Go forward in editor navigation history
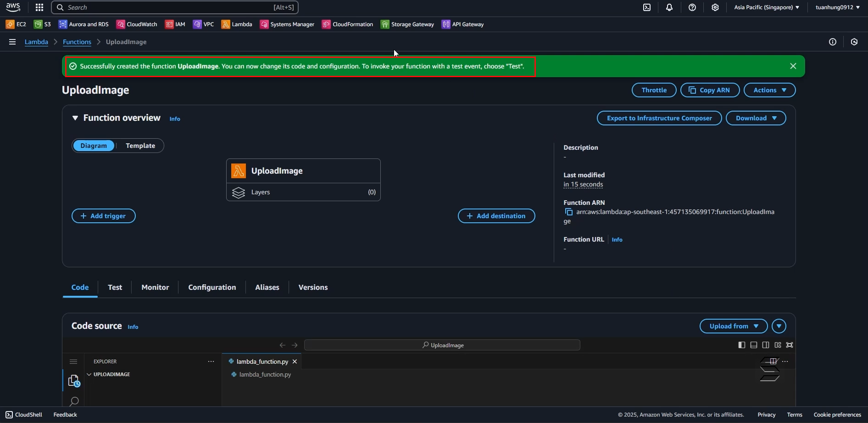868x423 pixels. 295,345
